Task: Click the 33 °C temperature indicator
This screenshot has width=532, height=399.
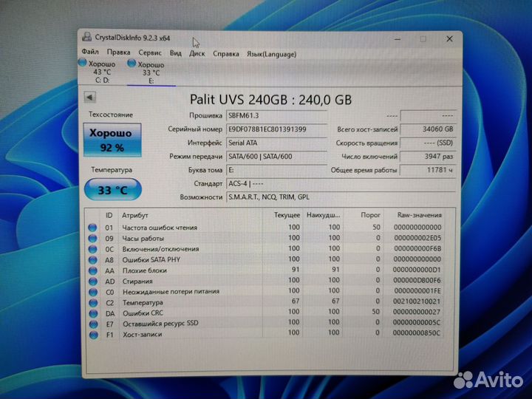Action: pyautogui.click(x=112, y=189)
